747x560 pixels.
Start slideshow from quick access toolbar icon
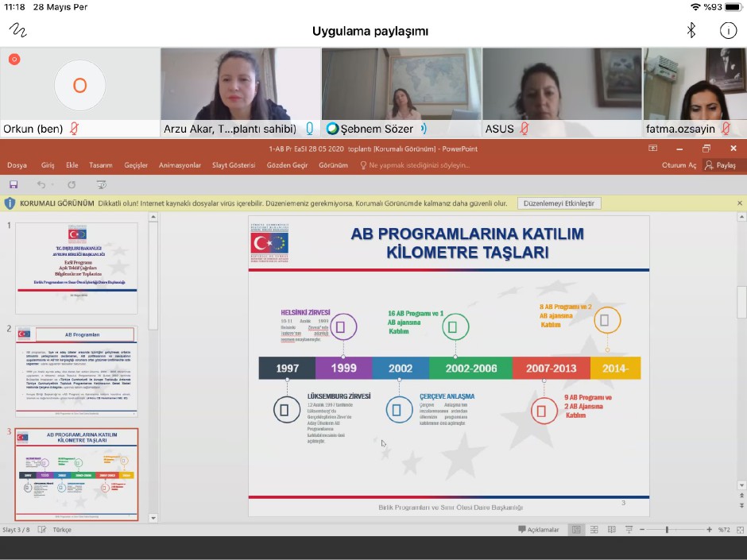tap(101, 184)
